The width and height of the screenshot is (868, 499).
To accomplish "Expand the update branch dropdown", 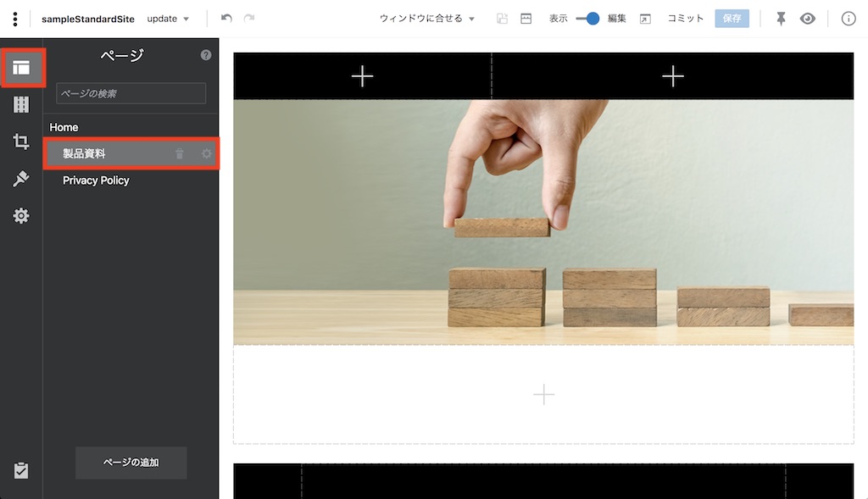I will tap(168, 19).
